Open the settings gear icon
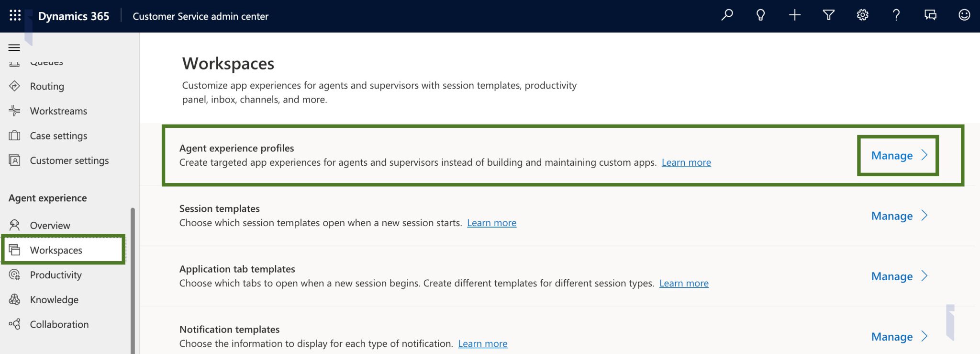This screenshot has height=354, width=980. (862, 15)
